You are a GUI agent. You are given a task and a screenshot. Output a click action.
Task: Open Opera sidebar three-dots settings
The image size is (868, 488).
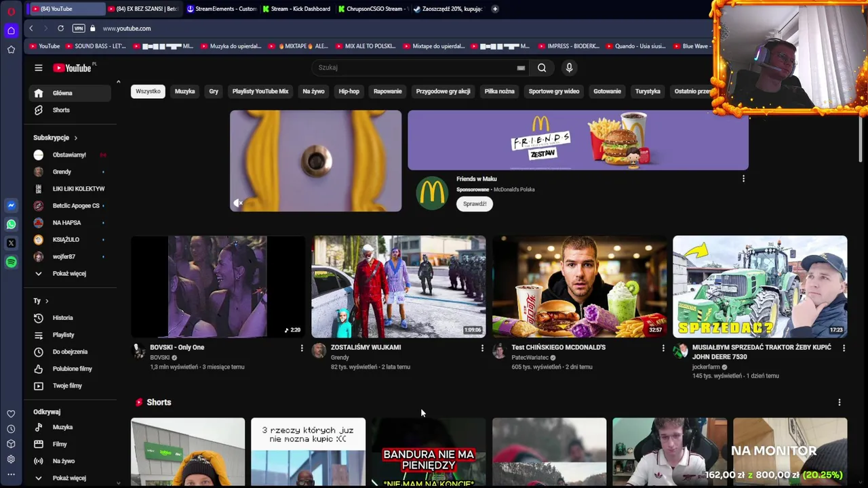pos(11,474)
